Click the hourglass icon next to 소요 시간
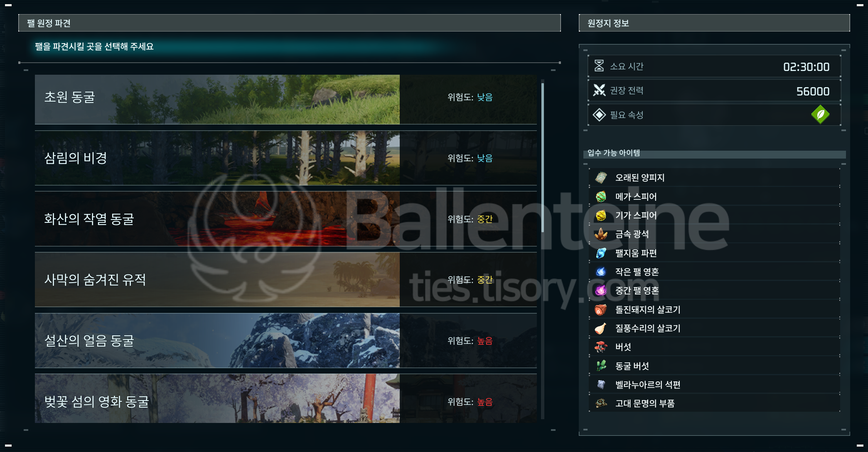The width and height of the screenshot is (868, 452). click(x=599, y=66)
